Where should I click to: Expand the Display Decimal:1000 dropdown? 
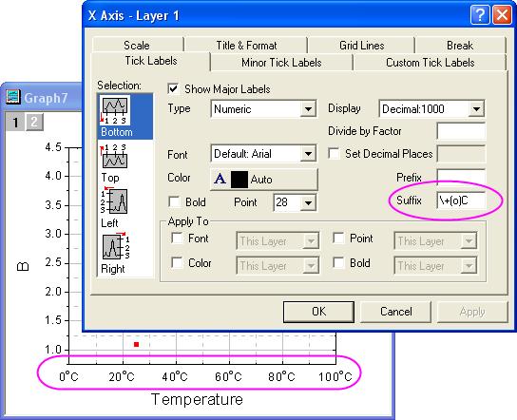pos(431,108)
